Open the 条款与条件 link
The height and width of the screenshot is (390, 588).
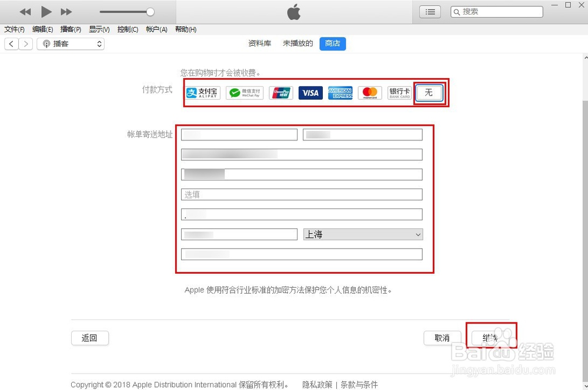[359, 384]
